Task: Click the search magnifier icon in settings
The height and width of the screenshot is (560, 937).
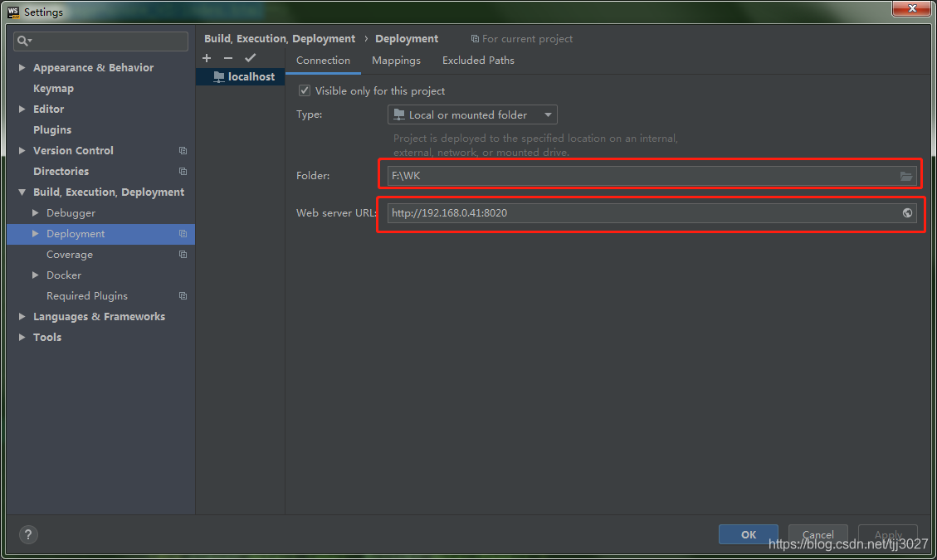Action: click(x=24, y=41)
